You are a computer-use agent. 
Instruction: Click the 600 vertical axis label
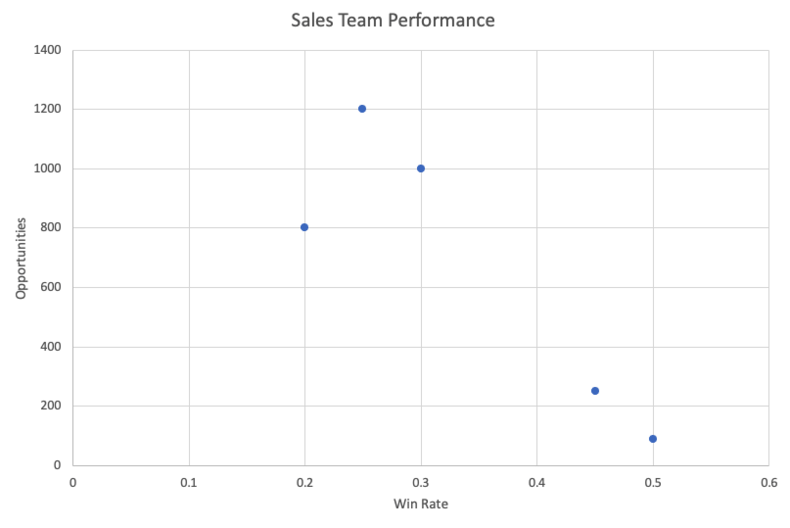click(50, 288)
